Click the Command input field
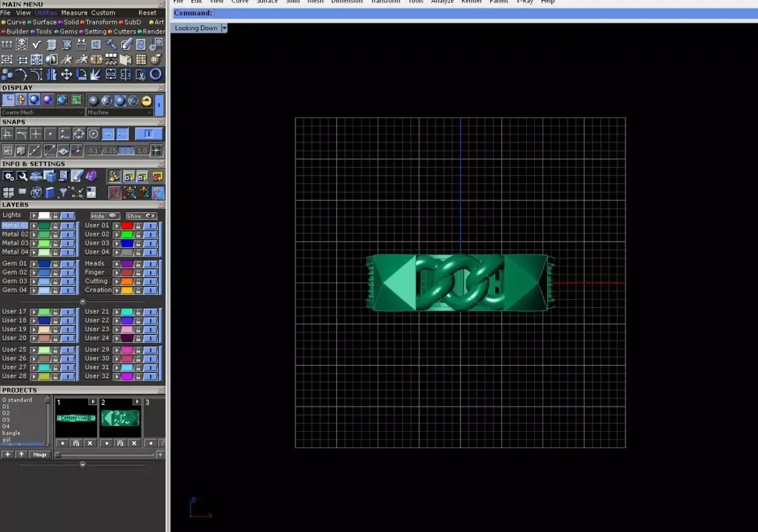Viewport: 758px width, 532px height. (x=485, y=13)
